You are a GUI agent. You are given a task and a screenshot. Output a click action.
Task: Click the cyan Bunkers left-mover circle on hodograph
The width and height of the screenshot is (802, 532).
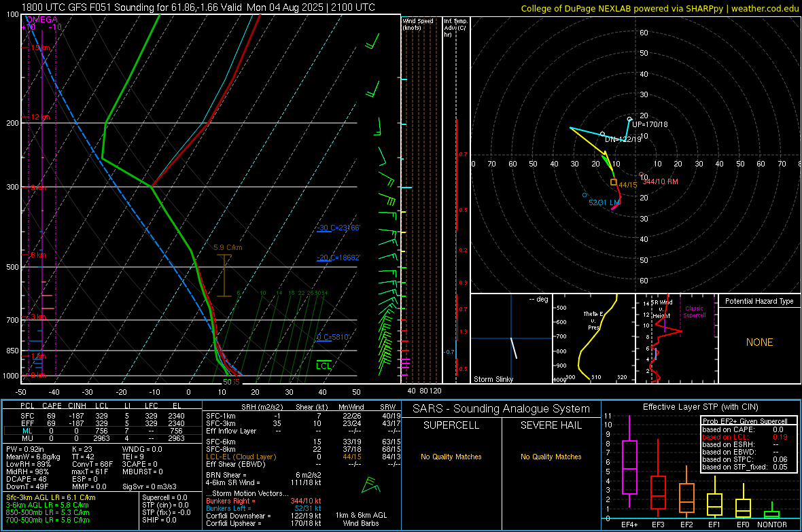[585, 195]
